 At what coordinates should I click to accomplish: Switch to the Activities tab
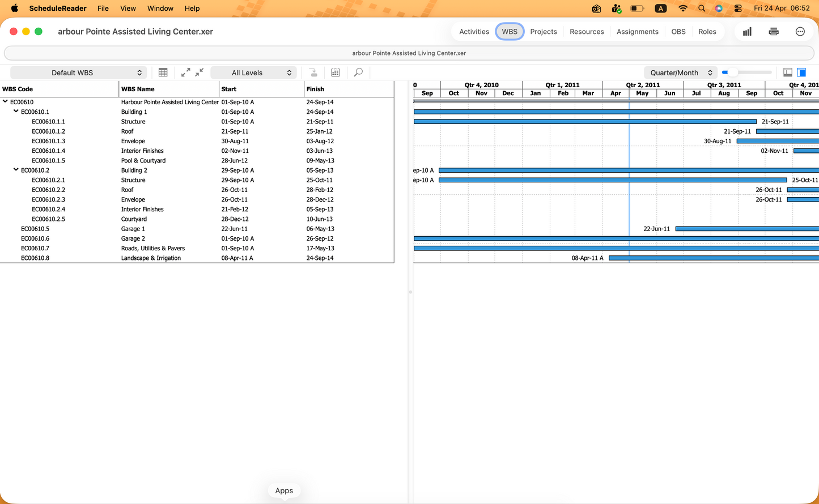(x=474, y=32)
